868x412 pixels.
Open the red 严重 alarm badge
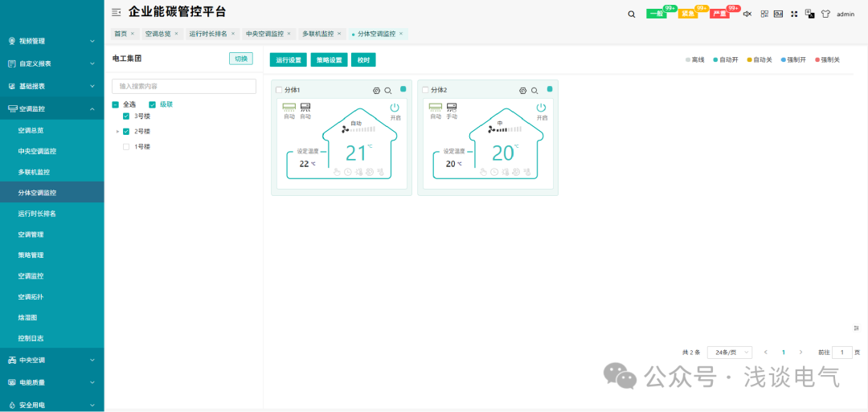719,14
